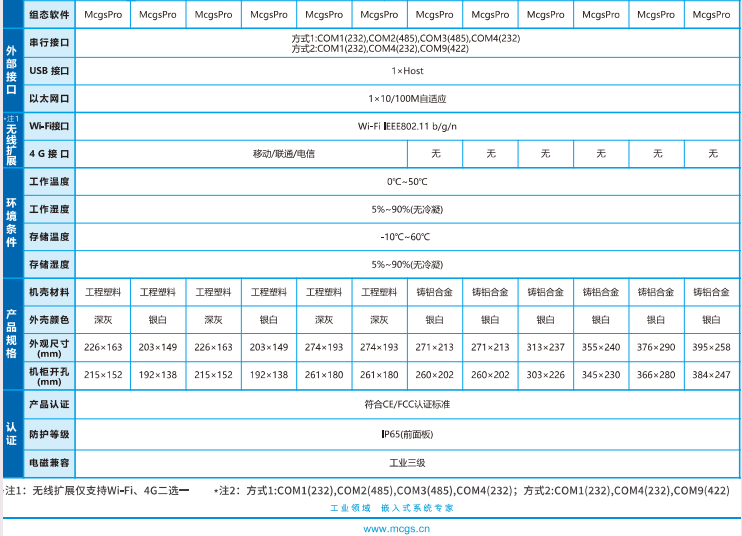Click the 机壳材料 row header

point(49,292)
